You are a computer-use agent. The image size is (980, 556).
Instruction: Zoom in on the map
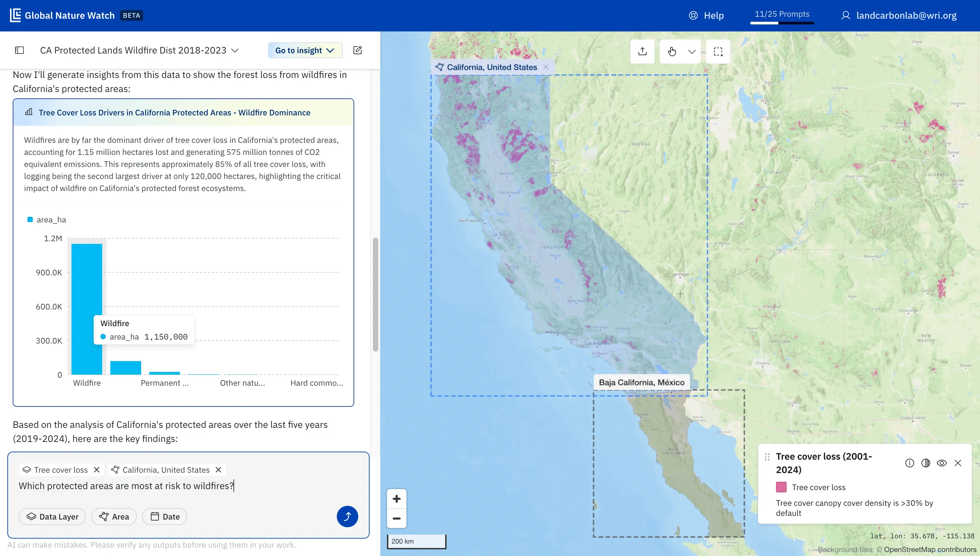(x=397, y=499)
